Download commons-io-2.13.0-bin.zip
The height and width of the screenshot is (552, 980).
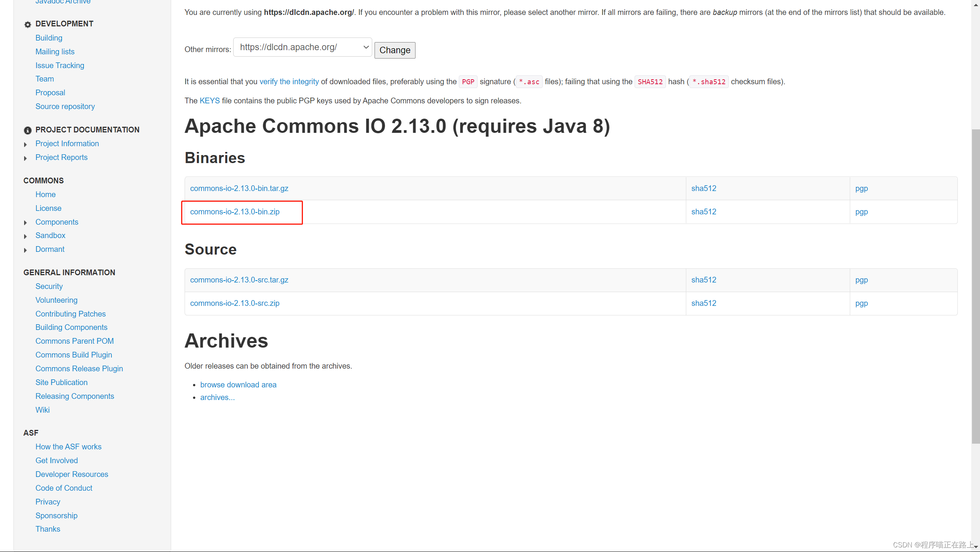(235, 212)
